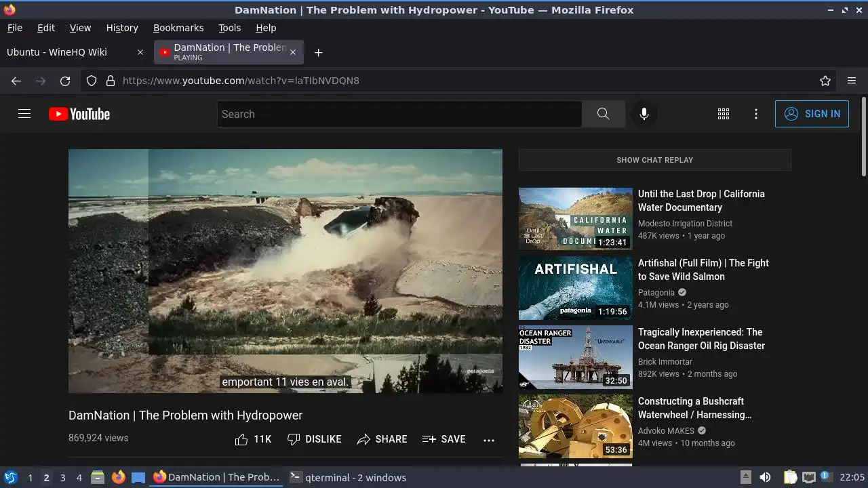Screen dimensions: 868x488
Task: Click Ocean Ranger Disaster thumbnail
Action: point(576,357)
